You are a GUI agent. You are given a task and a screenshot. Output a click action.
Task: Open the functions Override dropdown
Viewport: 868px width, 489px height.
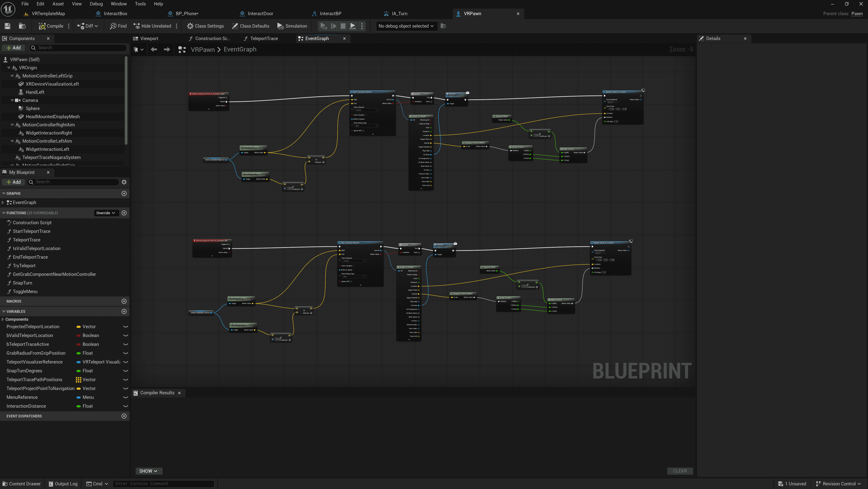click(106, 213)
